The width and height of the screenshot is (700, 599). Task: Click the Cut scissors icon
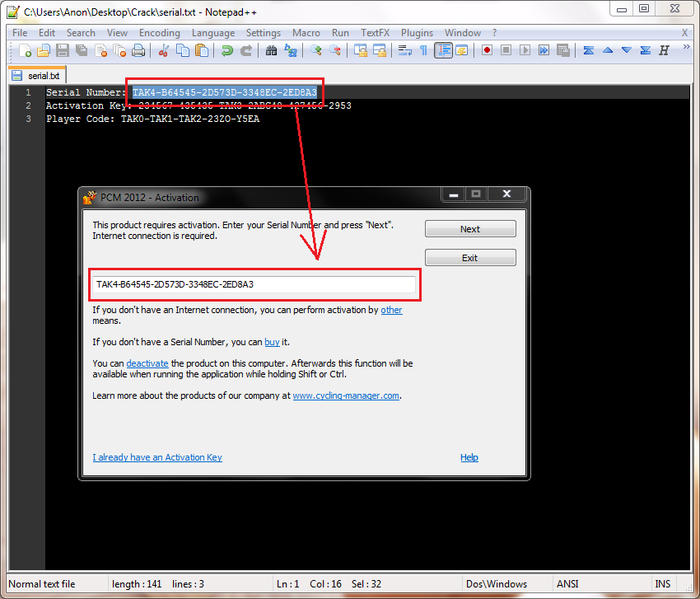(163, 50)
